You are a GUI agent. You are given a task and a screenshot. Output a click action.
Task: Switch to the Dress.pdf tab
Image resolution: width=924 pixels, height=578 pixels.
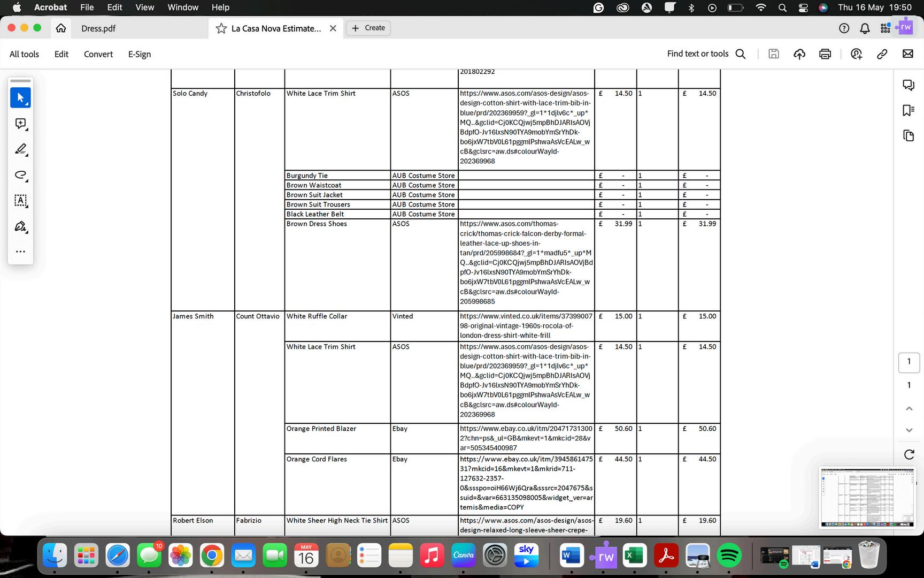[98, 28]
